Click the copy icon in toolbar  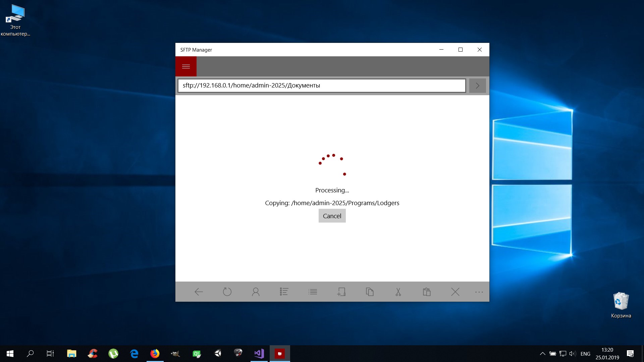[370, 292]
